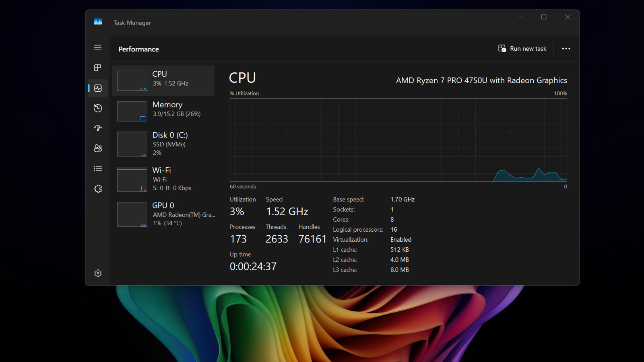Click the L3 cache 8.0 MB value
Viewport: 644px width, 362px height.
click(x=400, y=270)
